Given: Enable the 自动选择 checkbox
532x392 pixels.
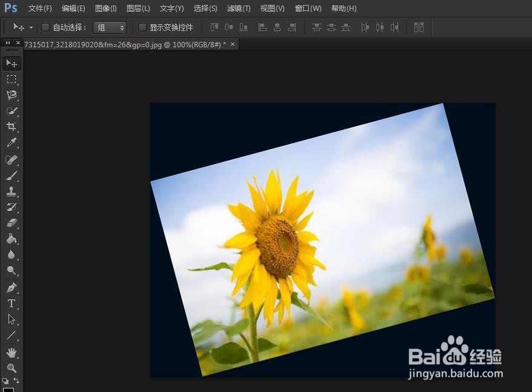Looking at the screenshot, I should 45,27.
